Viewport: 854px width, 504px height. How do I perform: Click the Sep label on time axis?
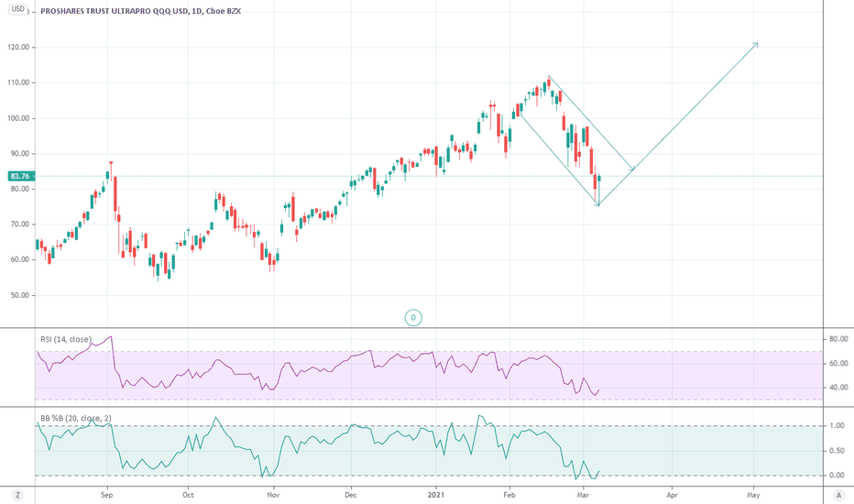(106, 495)
